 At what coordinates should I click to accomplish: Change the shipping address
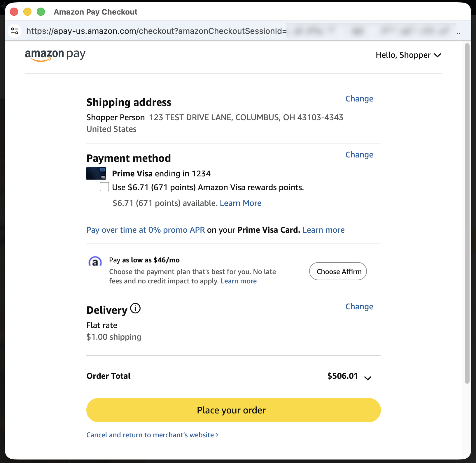(359, 99)
